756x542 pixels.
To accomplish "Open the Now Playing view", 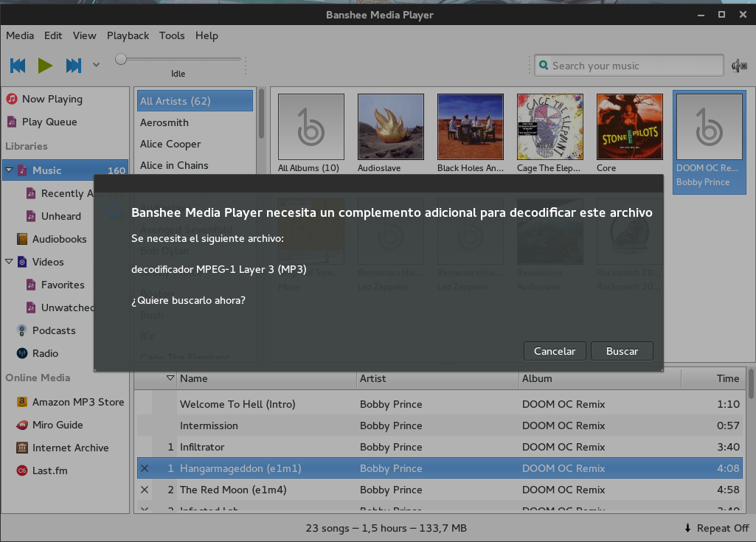I will pos(52,99).
